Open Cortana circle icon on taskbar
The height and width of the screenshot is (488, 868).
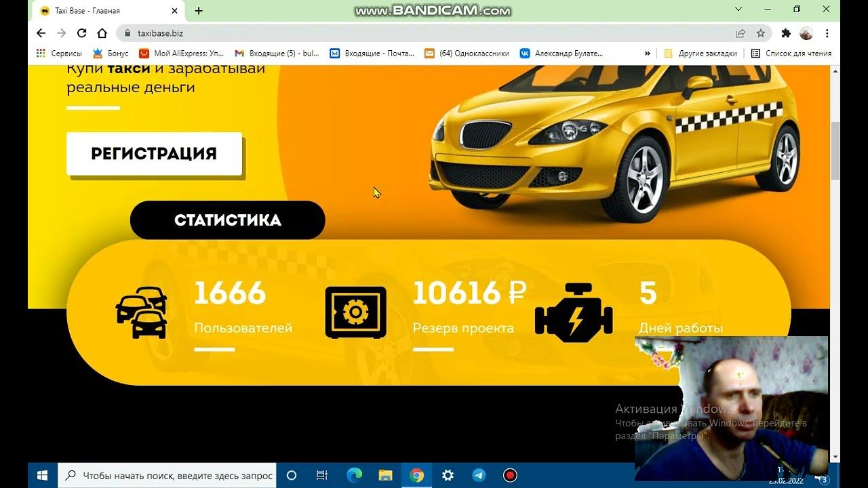pos(292,476)
